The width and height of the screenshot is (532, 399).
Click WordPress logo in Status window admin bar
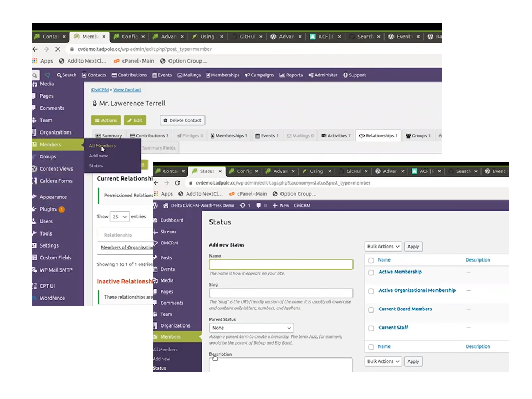click(x=155, y=206)
